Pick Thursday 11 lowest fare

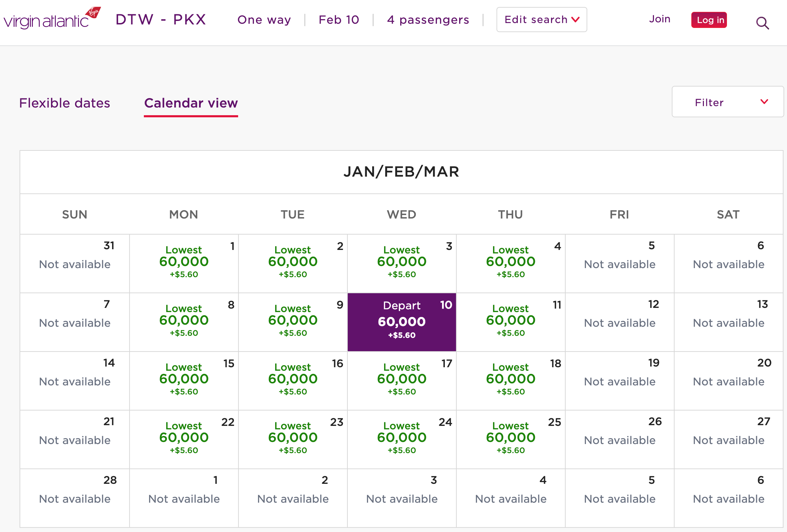point(510,321)
